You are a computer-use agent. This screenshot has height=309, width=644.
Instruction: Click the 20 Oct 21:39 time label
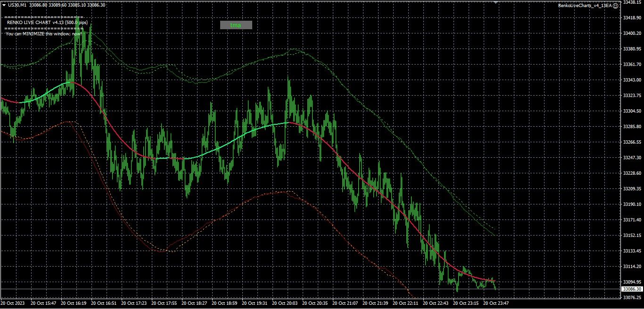375,304
